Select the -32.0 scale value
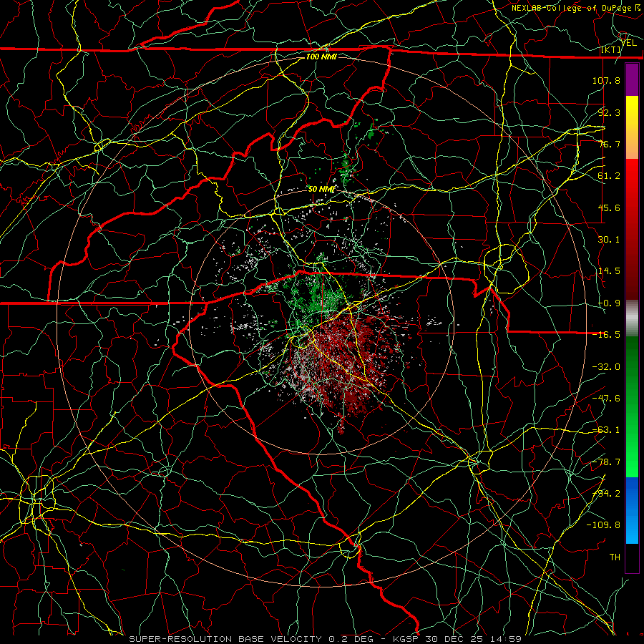This screenshot has width=644, height=644. [606, 367]
